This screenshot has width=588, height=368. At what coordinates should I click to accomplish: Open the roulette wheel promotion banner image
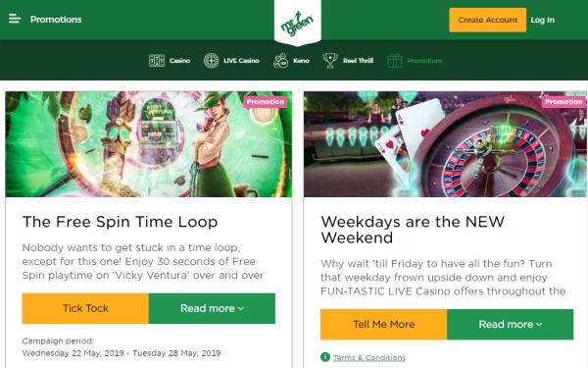pos(446,144)
